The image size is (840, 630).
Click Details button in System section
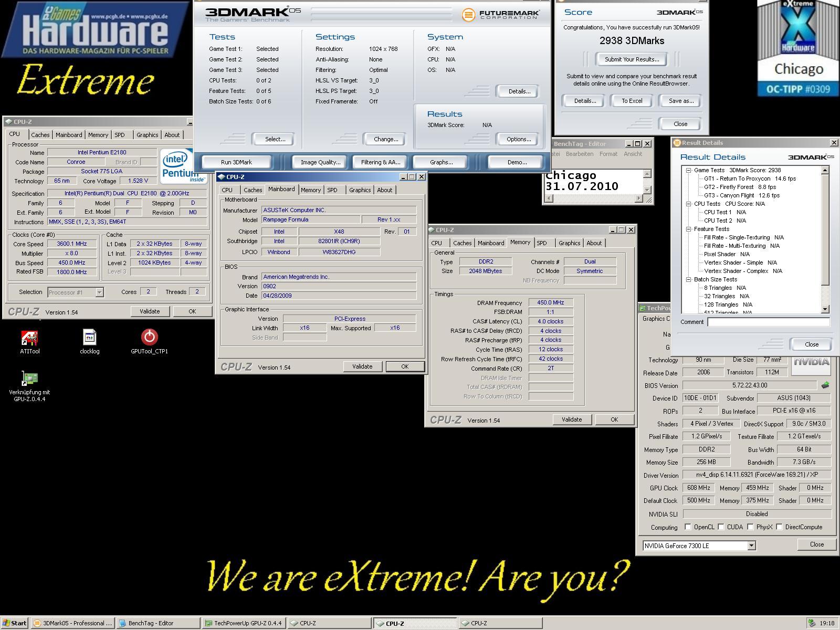point(519,91)
